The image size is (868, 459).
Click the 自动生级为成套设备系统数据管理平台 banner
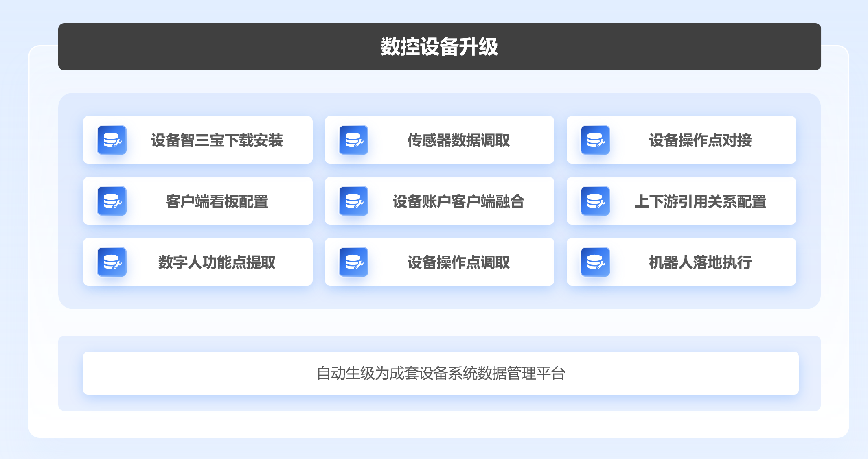pyautogui.click(x=441, y=373)
